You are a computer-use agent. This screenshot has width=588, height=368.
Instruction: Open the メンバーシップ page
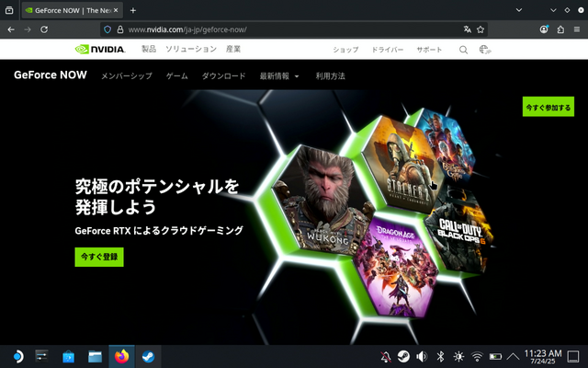point(127,75)
